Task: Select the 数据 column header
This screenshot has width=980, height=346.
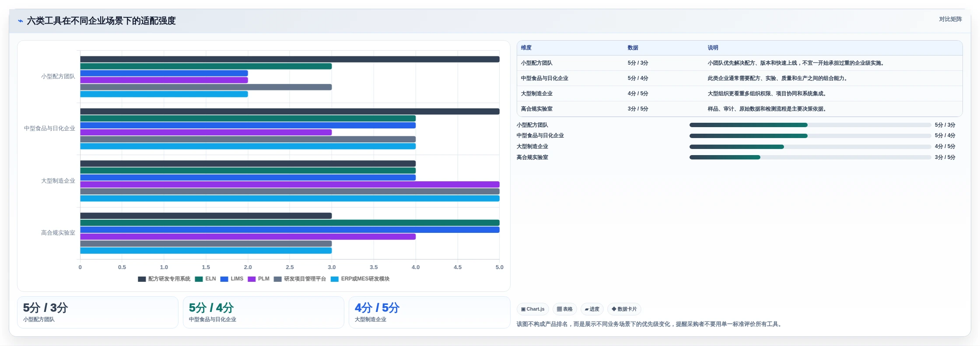Action: [x=633, y=48]
